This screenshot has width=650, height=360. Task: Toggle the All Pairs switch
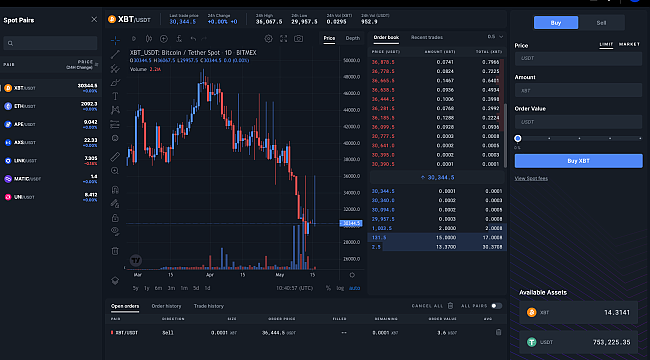coord(496,306)
